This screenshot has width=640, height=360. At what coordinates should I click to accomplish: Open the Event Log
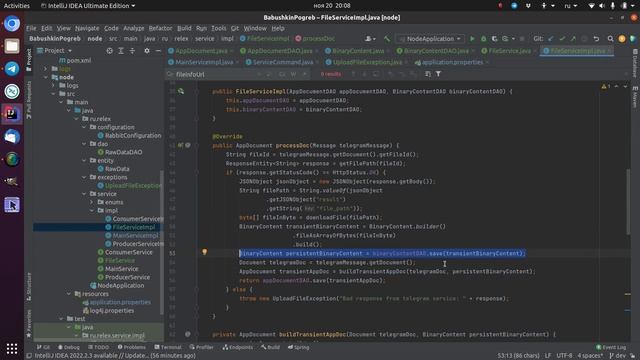(611, 347)
